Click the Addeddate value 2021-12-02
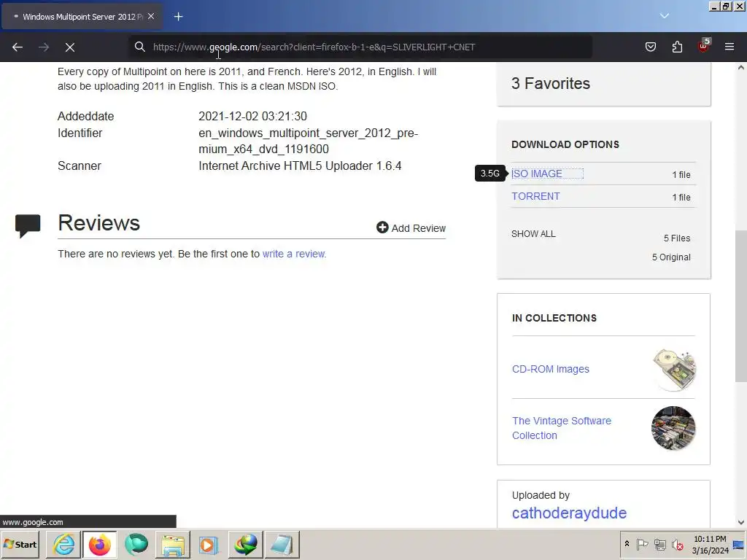747x560 pixels. [252, 116]
